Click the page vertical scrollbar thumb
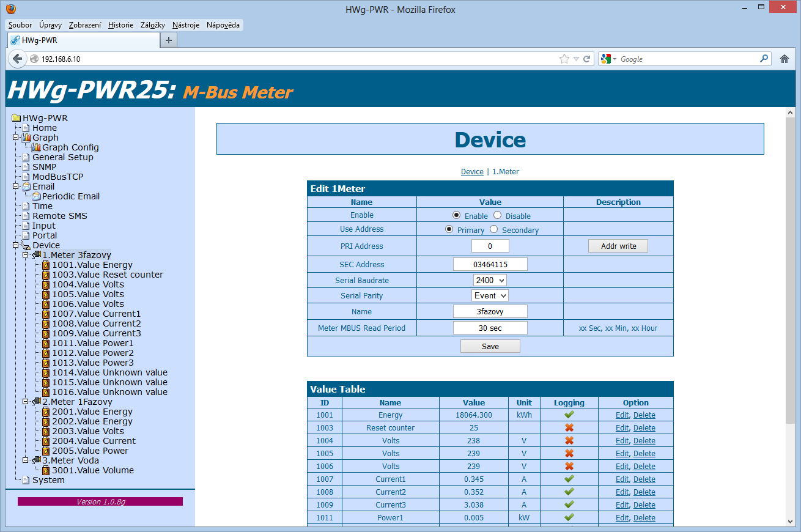801x532 pixels. coord(790,269)
